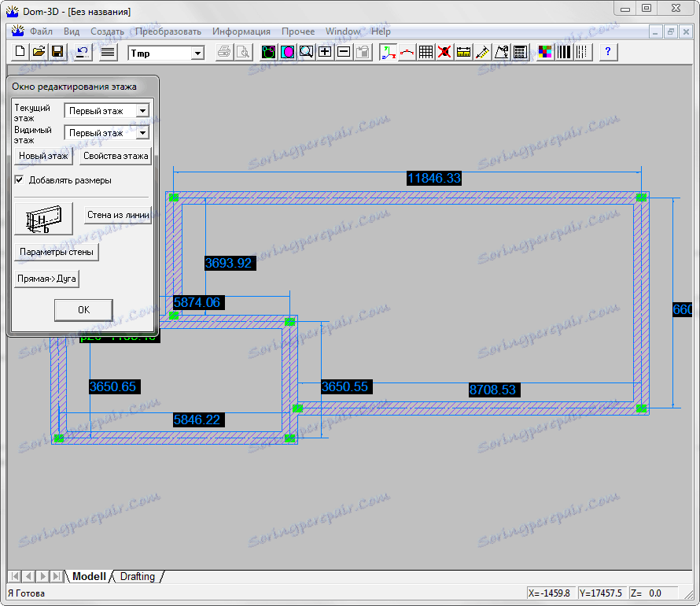Click the solid vertical lines icon

(563, 52)
